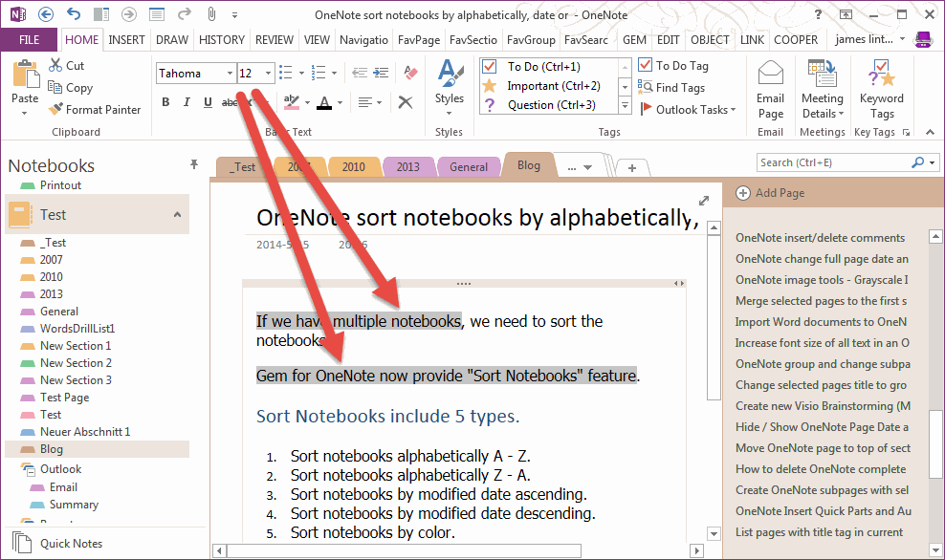Viewport: 945px width, 560px height.
Task: Expand the Tags gallery More arrow
Action: coord(625,106)
